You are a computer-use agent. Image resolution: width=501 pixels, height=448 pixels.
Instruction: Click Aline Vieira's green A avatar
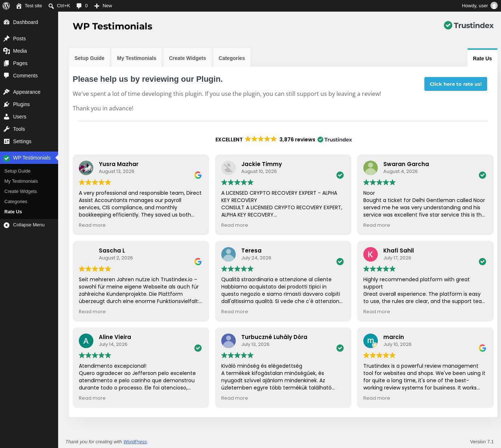pyautogui.click(x=86, y=341)
